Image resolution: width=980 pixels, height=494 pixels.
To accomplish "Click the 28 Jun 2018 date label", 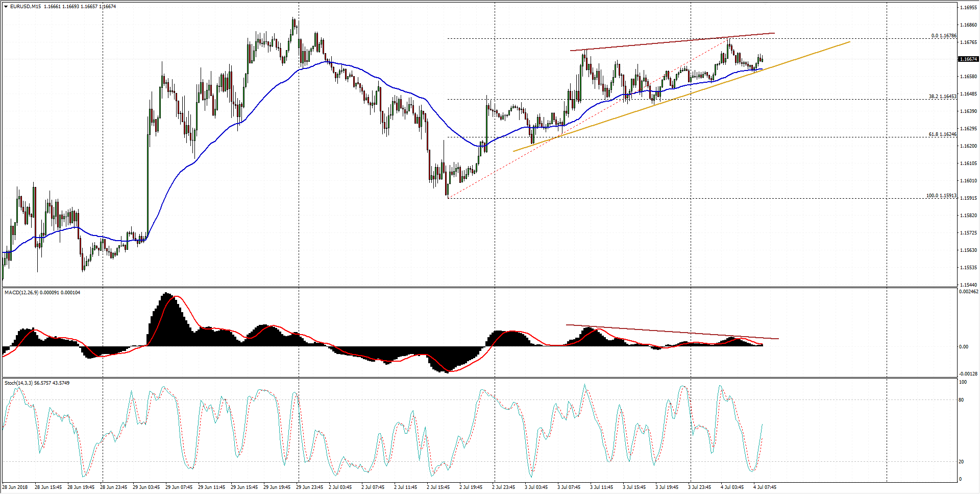I will point(15,487).
